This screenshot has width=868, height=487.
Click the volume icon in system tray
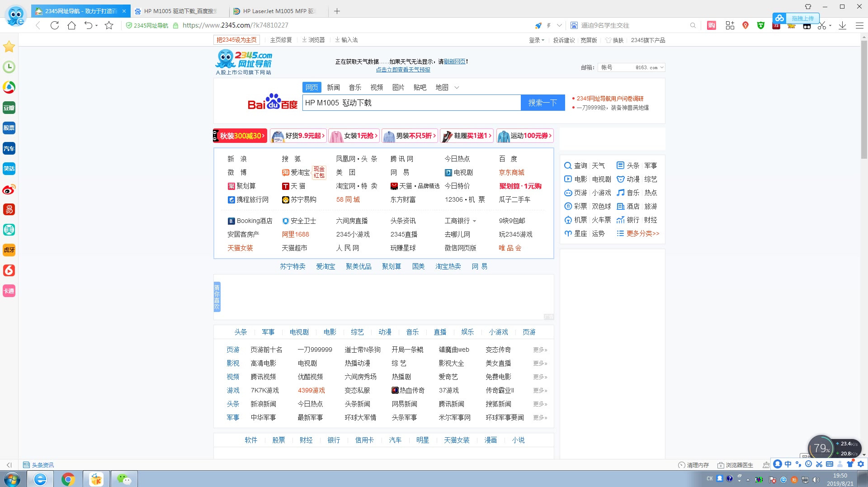(x=816, y=479)
